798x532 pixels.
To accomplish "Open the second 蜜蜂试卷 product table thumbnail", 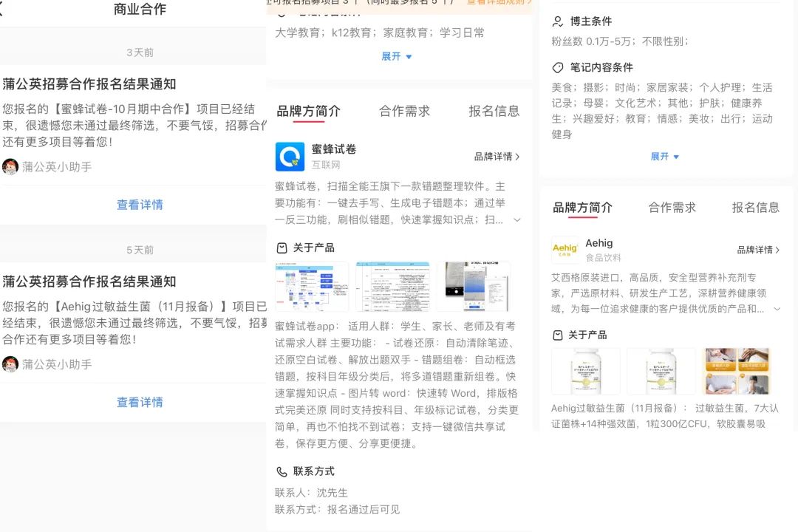I will point(392,287).
